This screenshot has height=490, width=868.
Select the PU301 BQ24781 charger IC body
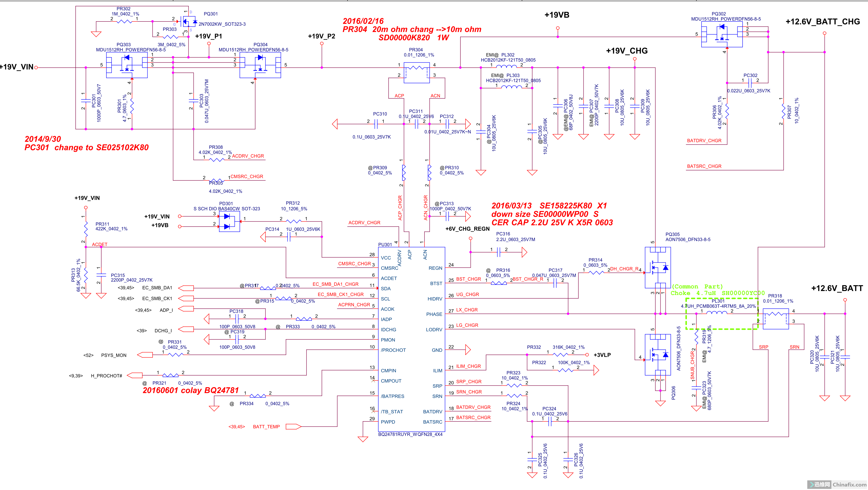tap(412, 339)
